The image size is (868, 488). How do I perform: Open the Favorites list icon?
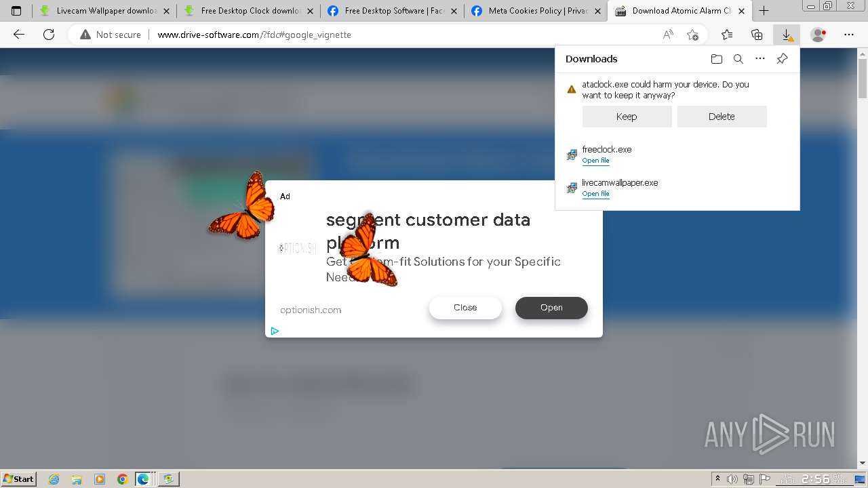[727, 35]
